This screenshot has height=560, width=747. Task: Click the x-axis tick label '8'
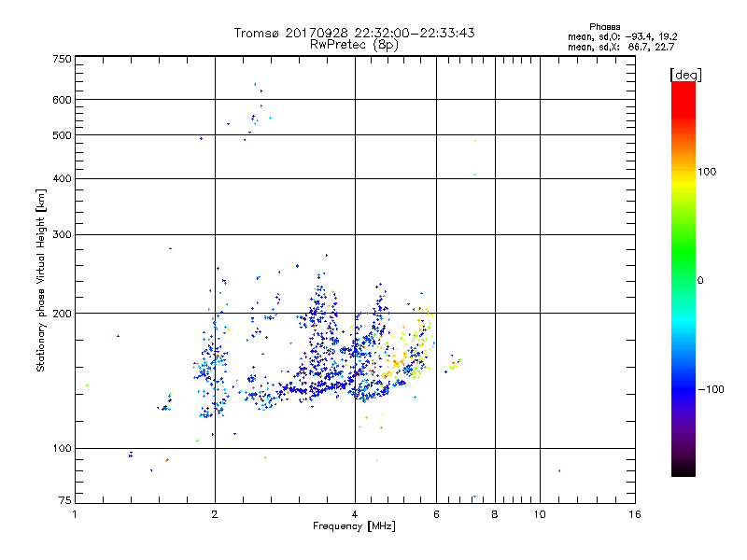(x=495, y=514)
